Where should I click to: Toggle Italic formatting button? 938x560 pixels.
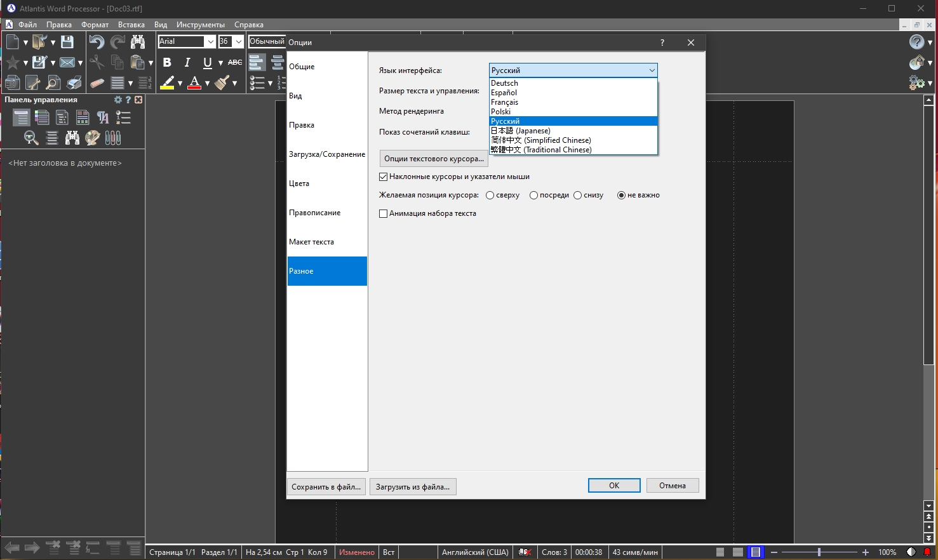tap(187, 62)
